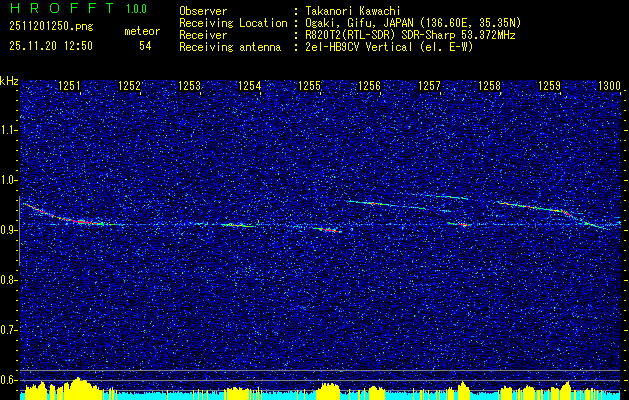629x400 pixels.
Task: Click time marker 1254
Action: click(250, 86)
